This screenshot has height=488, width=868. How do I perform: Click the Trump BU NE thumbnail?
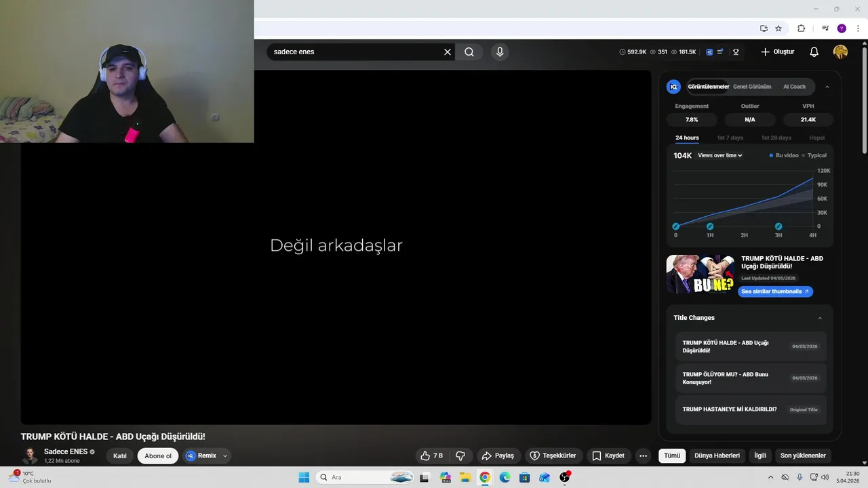(x=701, y=274)
